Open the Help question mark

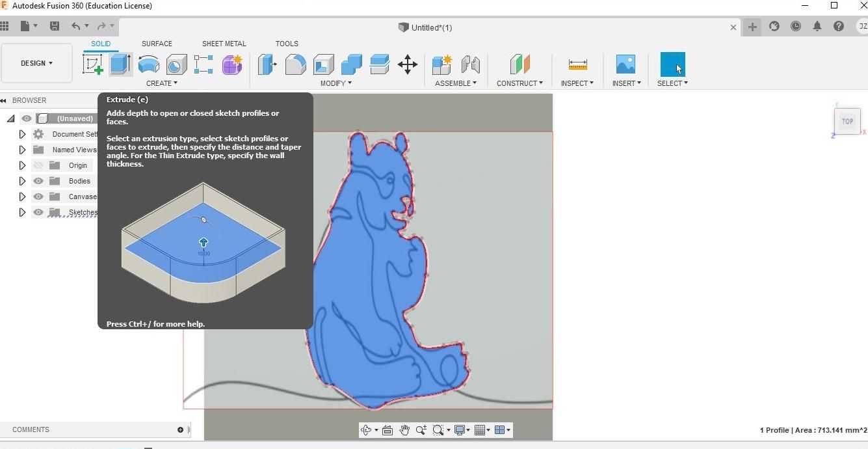[x=839, y=27]
